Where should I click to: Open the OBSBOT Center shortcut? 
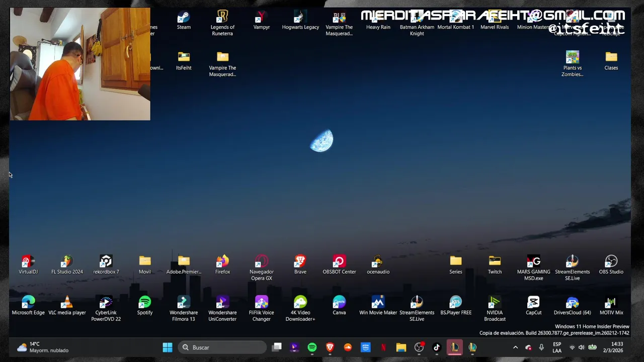pos(339,265)
